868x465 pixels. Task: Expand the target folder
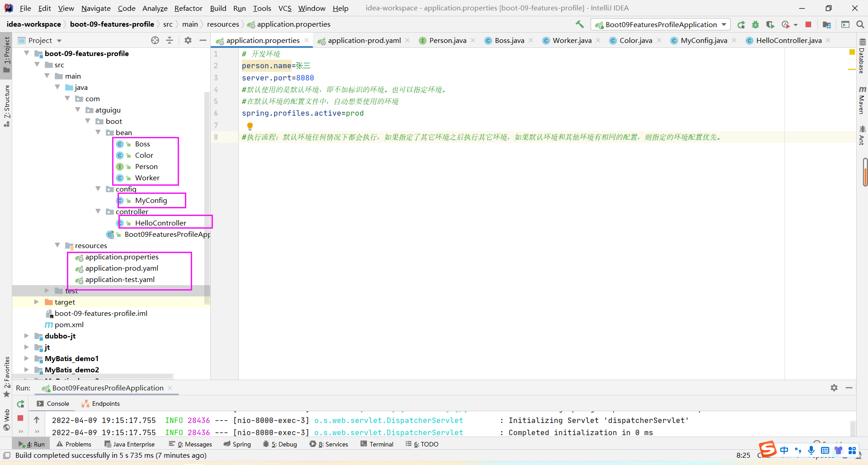point(37,302)
